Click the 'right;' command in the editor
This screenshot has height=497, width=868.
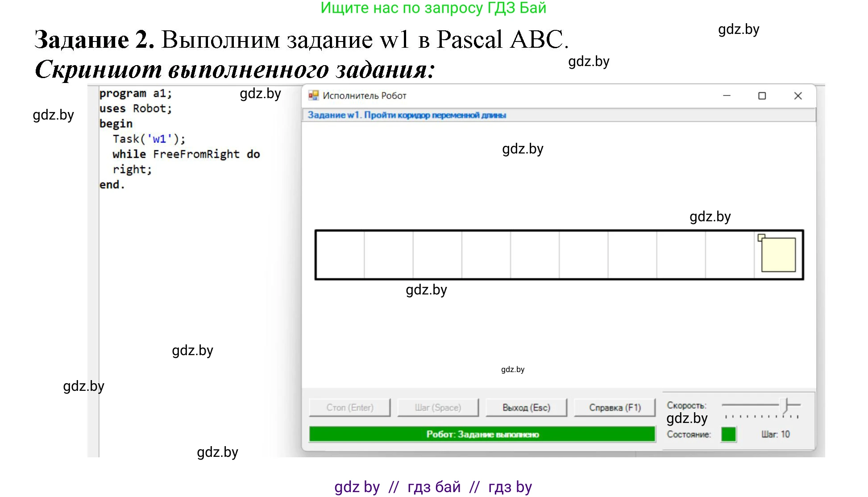132,170
